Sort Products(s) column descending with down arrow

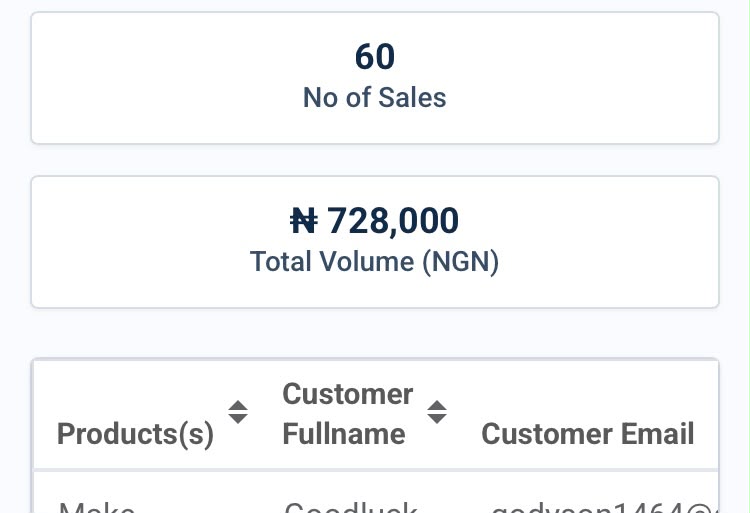(x=238, y=419)
